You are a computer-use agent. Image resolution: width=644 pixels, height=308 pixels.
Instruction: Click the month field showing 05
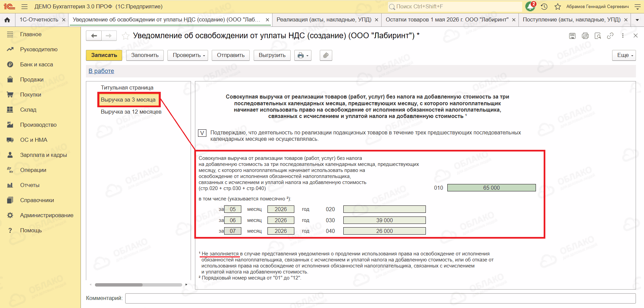pos(233,209)
